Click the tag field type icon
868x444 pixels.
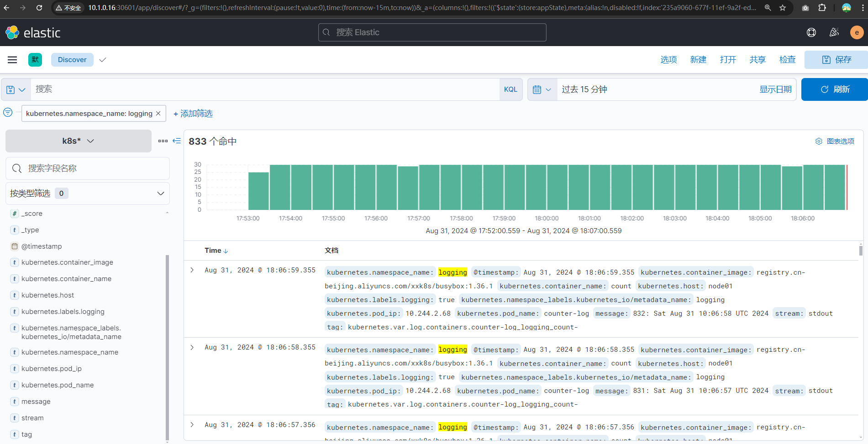point(15,434)
